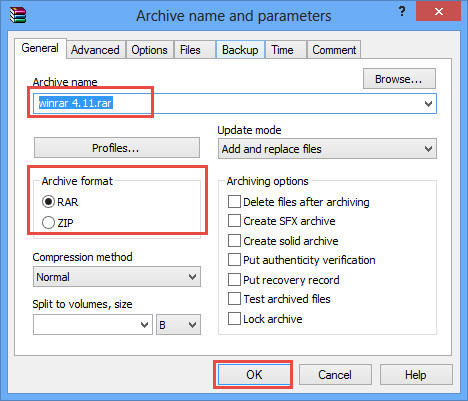Enable Delete files after archiving

tap(234, 202)
